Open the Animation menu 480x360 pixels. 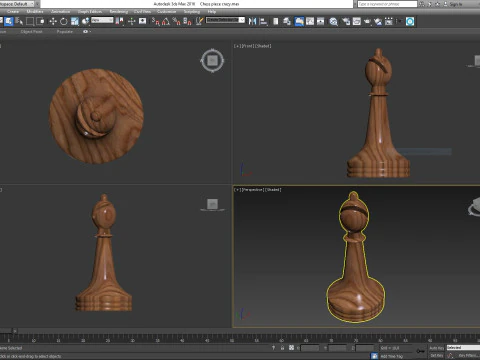(60, 11)
